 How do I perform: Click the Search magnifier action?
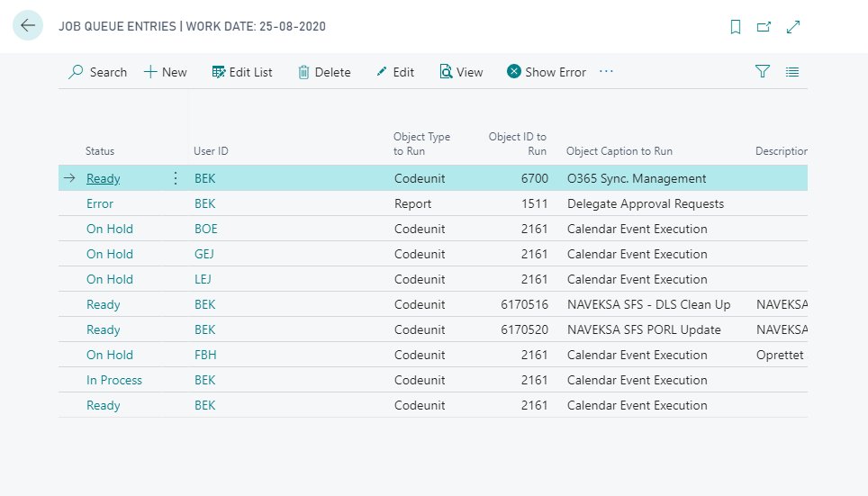pyautogui.click(x=98, y=72)
